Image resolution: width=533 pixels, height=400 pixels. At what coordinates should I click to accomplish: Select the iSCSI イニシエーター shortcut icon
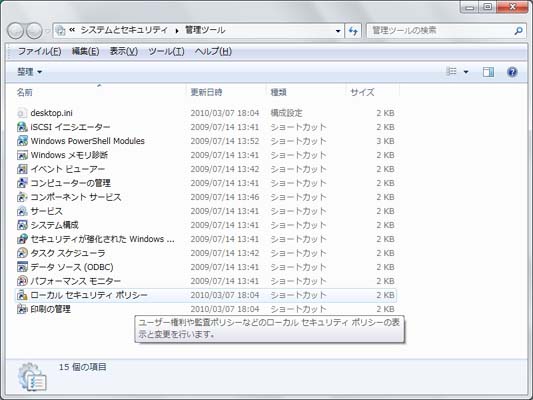[x=22, y=127]
